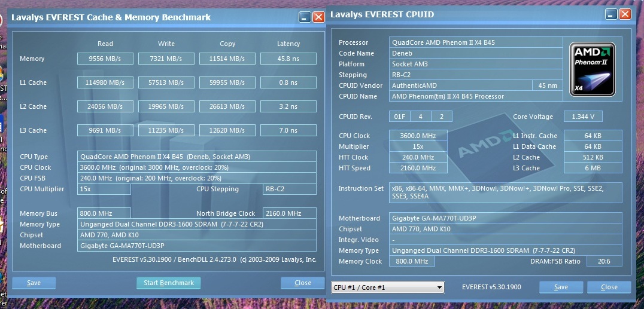
Task: Click the Instruction Set list field
Action: tap(506, 192)
